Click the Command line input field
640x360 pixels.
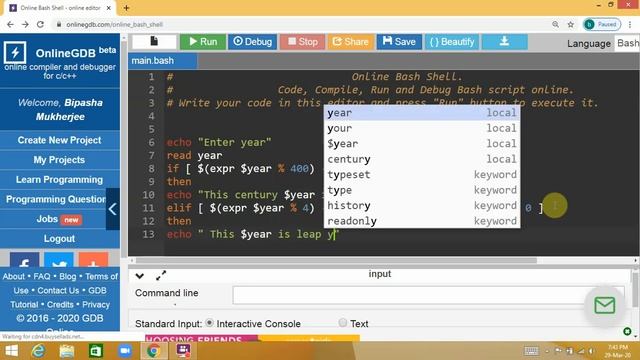428,295
